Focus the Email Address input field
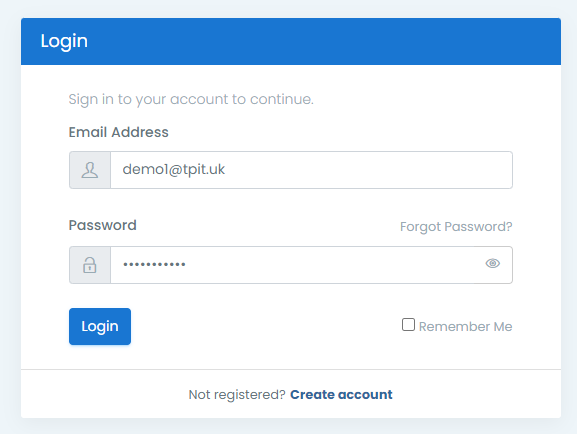 [x=311, y=170]
